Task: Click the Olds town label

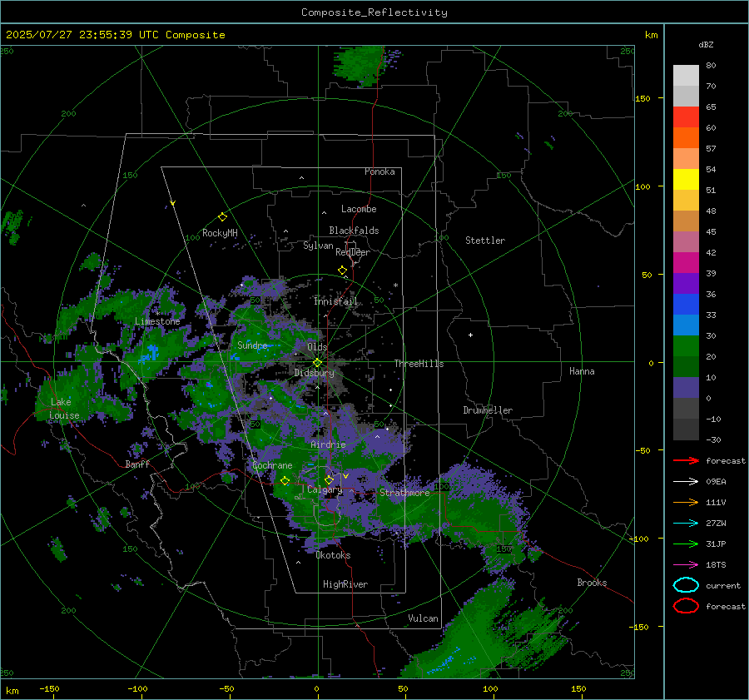Action: pyautogui.click(x=317, y=347)
